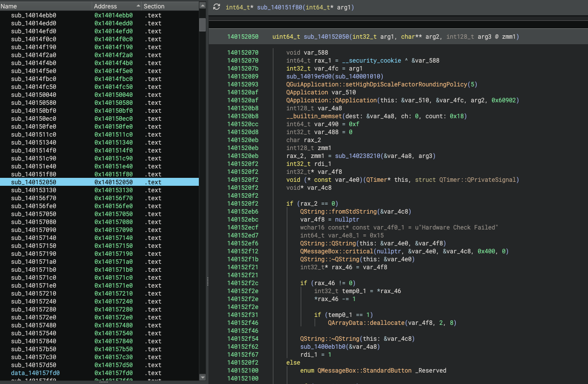Click the symbol list scroll down arrow
Screen dimensions: 588x384
pyautogui.click(x=202, y=377)
